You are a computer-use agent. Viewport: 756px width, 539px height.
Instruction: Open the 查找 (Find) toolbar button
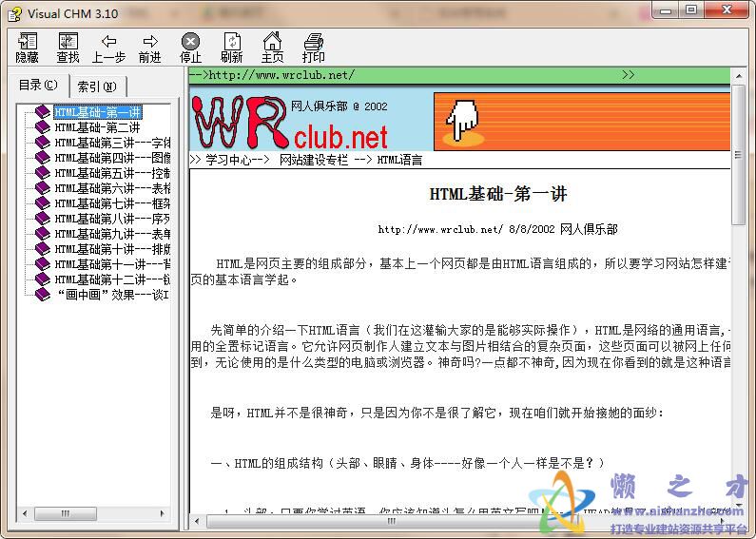(68, 48)
